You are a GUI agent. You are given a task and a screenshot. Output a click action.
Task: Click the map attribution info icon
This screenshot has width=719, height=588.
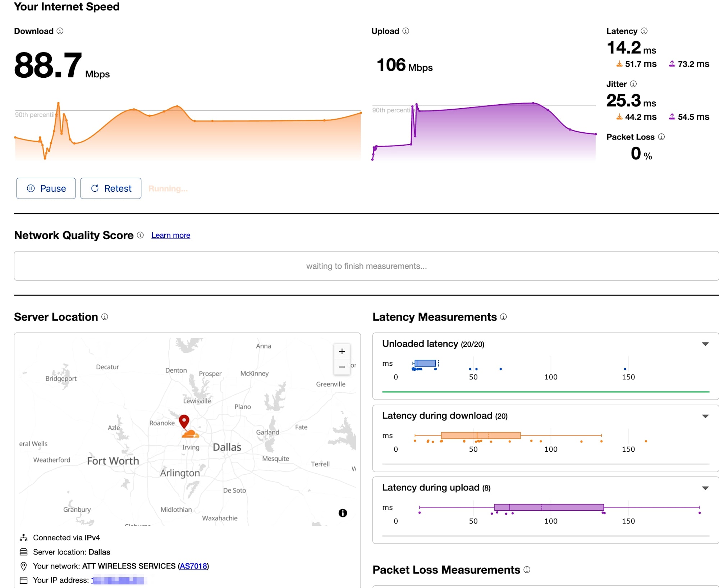click(x=342, y=513)
